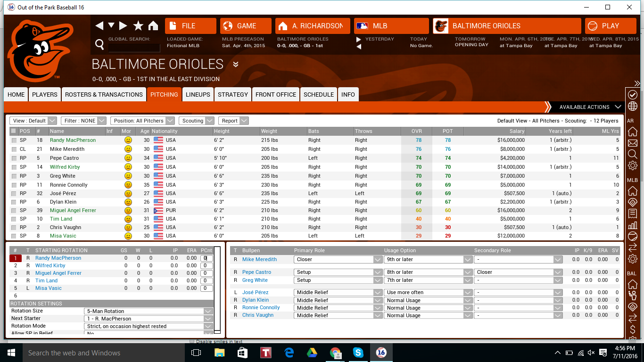This screenshot has height=362, width=644.
Task: Open the global search magnifying glass icon
Action: click(x=99, y=43)
